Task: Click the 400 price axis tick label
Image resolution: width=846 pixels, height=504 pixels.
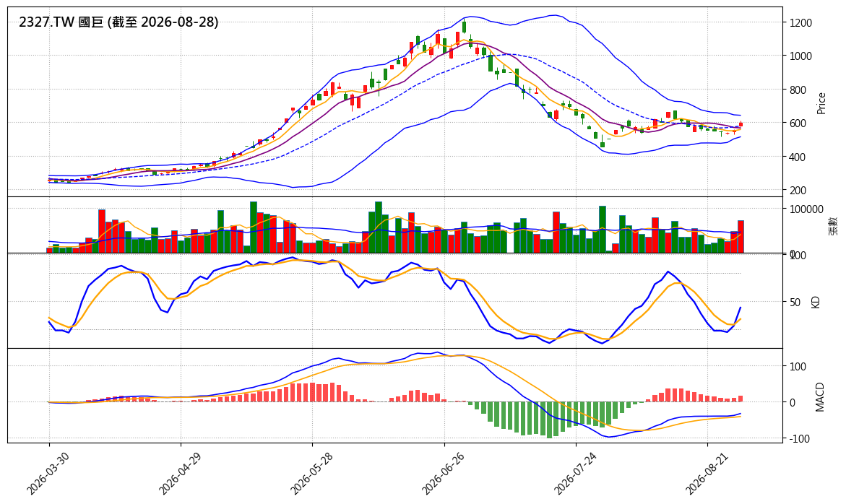Action: pyautogui.click(x=798, y=157)
